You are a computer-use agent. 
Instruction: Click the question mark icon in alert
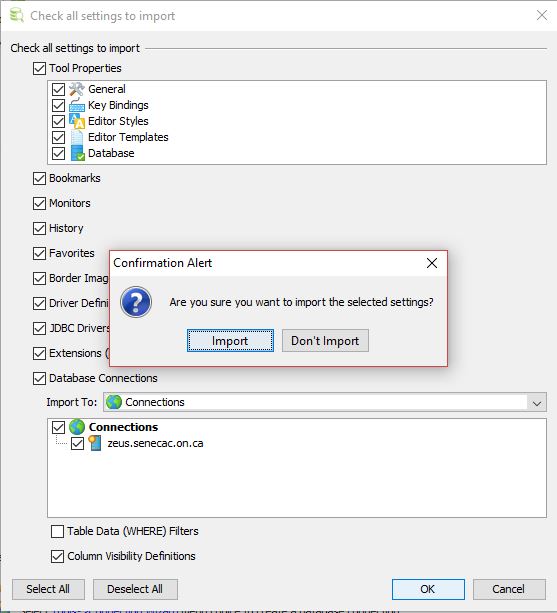[x=136, y=302]
